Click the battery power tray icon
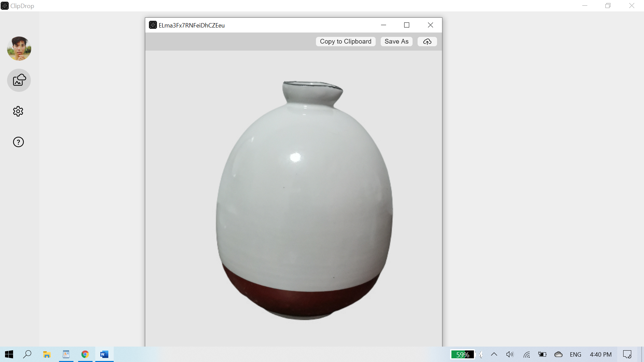The width and height of the screenshot is (644, 362). coord(542,354)
